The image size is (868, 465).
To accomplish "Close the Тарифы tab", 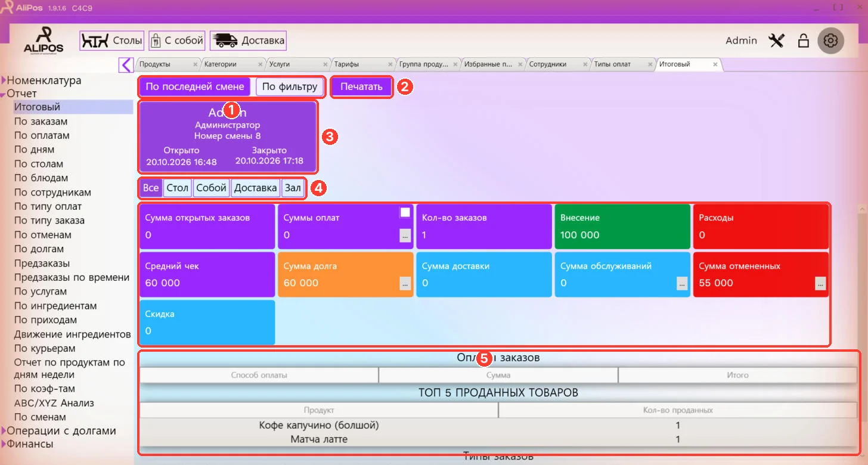I will [x=390, y=64].
